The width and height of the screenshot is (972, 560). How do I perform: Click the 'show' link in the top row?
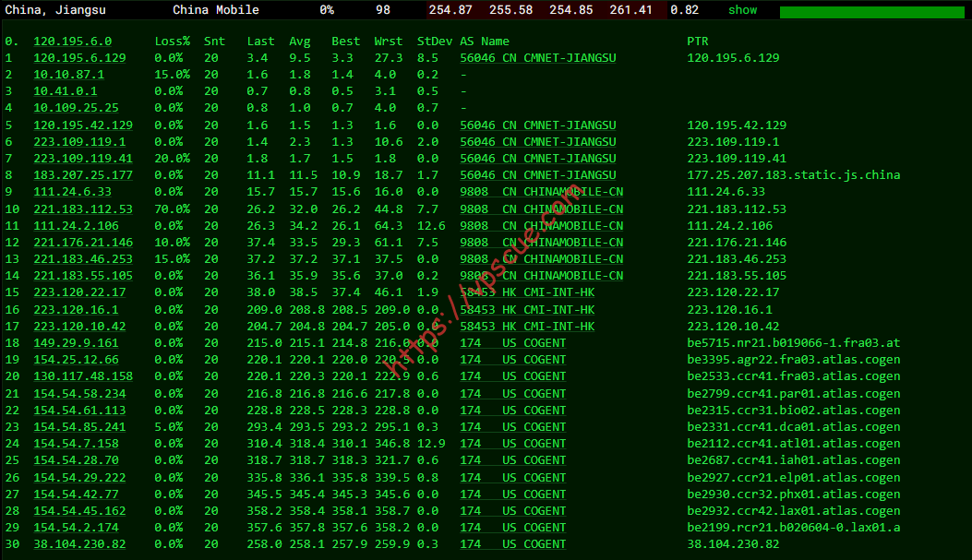742,10
